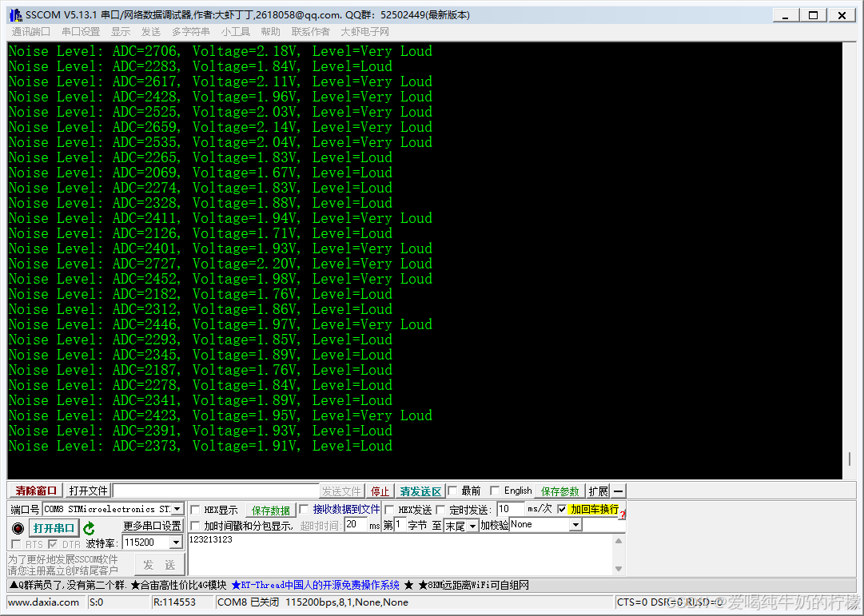Click the line with ADC=2706
The height and width of the screenshot is (616, 864).
coord(221,51)
